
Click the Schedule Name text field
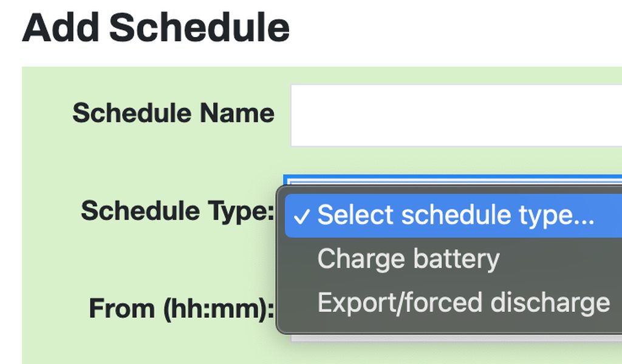[x=456, y=115]
